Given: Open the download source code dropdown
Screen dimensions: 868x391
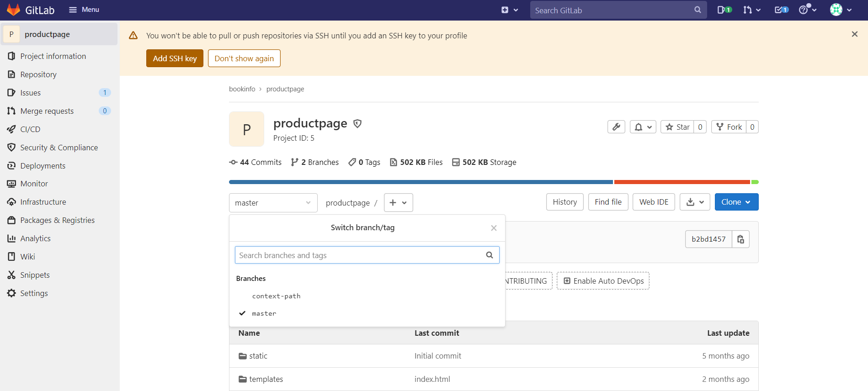Looking at the screenshot, I should pos(695,202).
